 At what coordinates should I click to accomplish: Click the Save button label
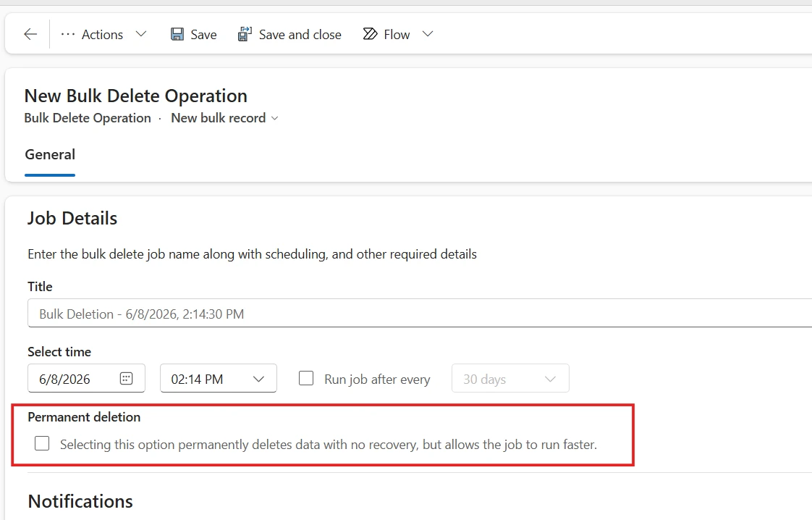click(x=203, y=34)
